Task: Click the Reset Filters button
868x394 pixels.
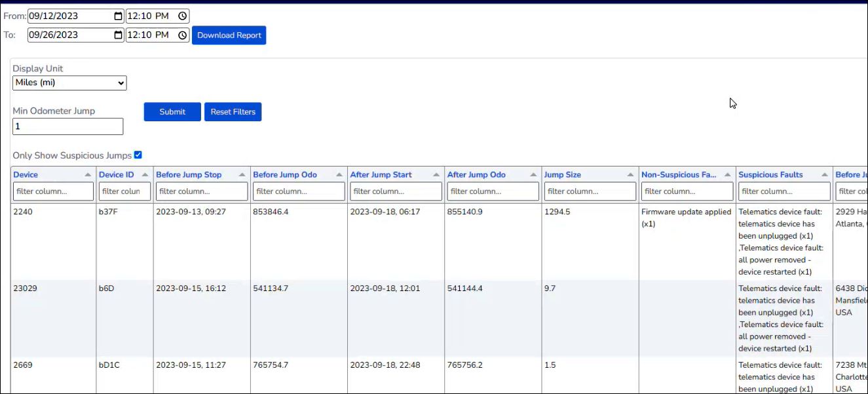Action: [233, 112]
